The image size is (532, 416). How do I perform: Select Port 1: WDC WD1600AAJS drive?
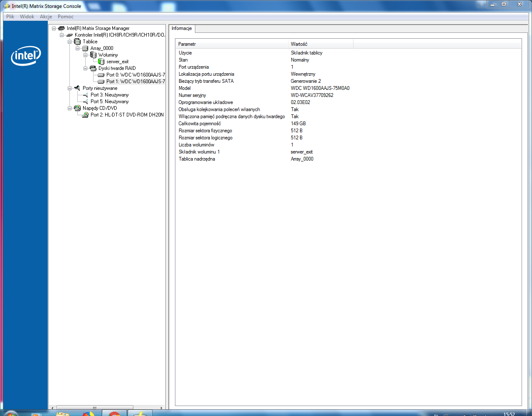(135, 82)
